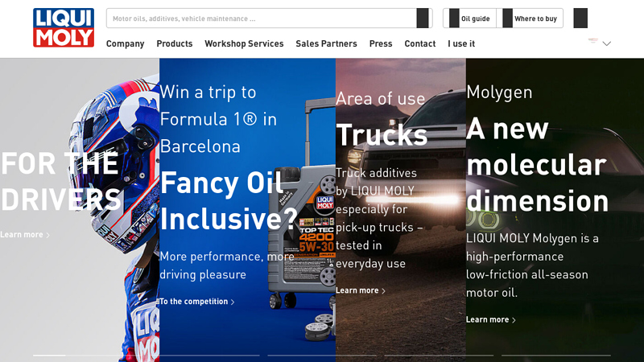Open the I use it menu
644x362 pixels.
click(x=461, y=43)
